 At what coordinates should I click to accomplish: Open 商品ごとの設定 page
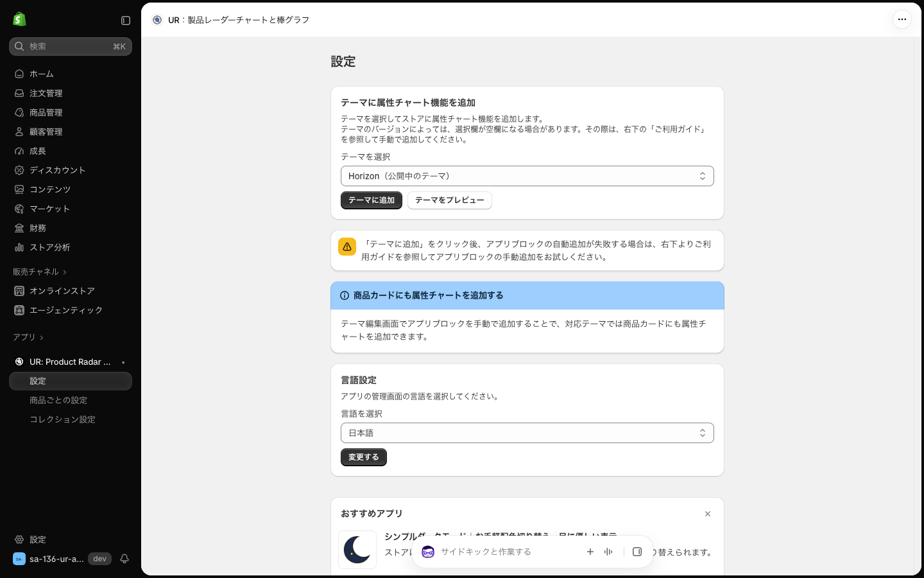(71, 400)
